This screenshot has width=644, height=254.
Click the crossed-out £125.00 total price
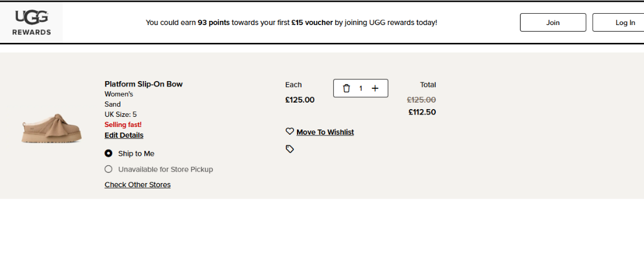coord(421,100)
